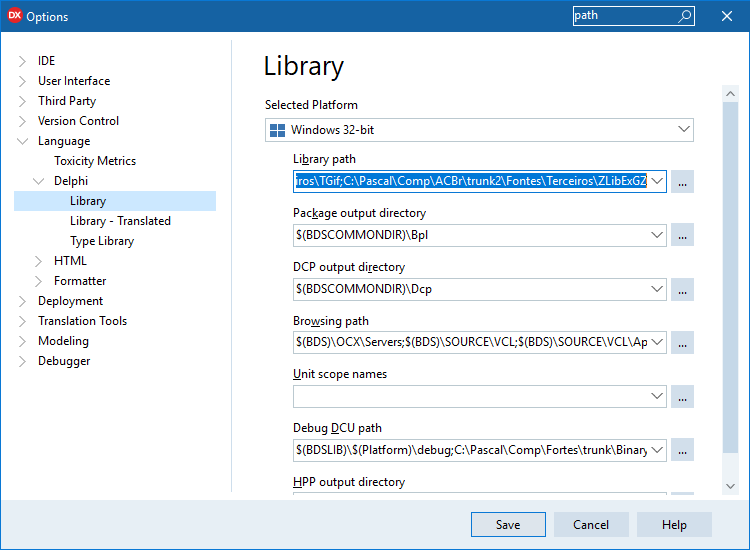Select Toxicity Metrics in tree
The height and width of the screenshot is (550, 750).
(x=95, y=161)
